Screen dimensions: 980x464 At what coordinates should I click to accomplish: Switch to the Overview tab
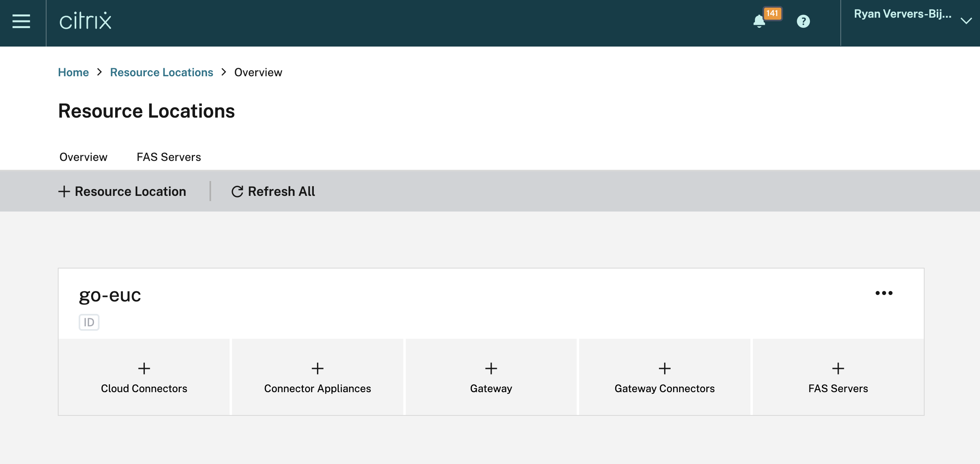(83, 157)
